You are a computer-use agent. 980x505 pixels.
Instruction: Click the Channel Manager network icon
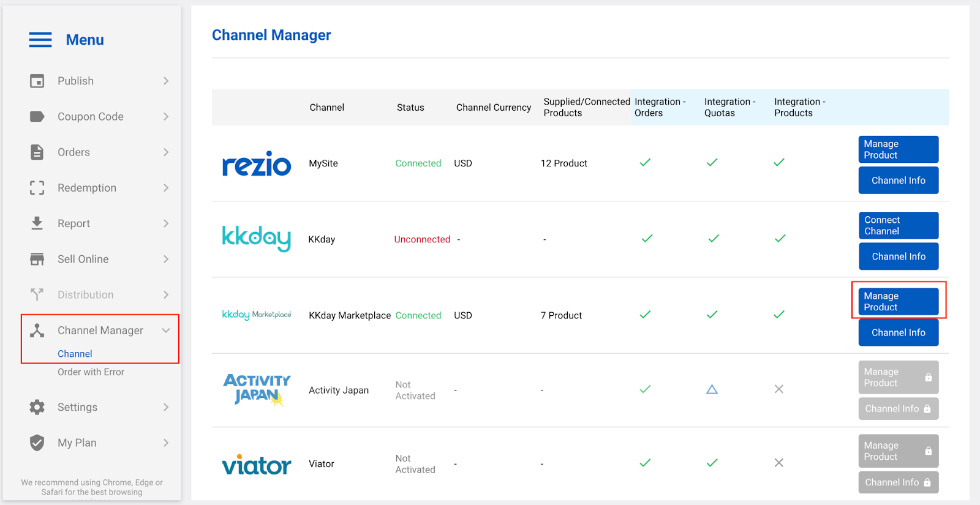click(37, 331)
